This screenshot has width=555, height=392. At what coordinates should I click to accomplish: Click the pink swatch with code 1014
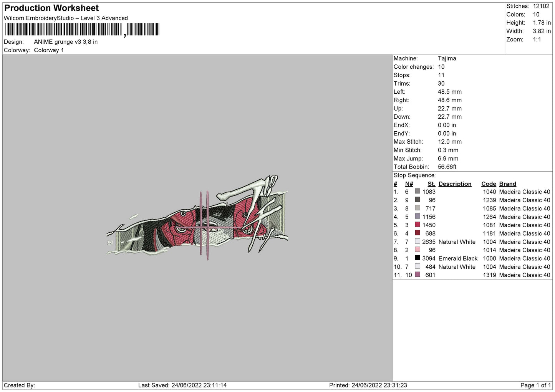(x=417, y=250)
